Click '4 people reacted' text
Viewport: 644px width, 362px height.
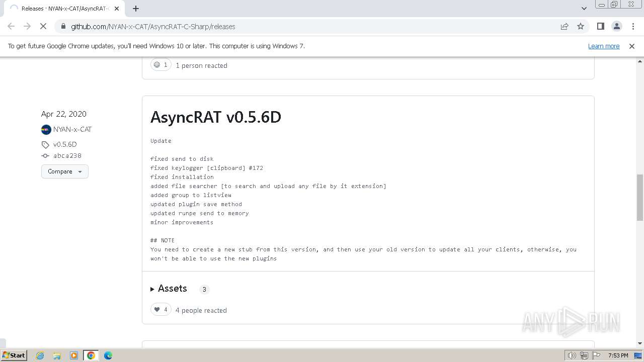click(201, 310)
